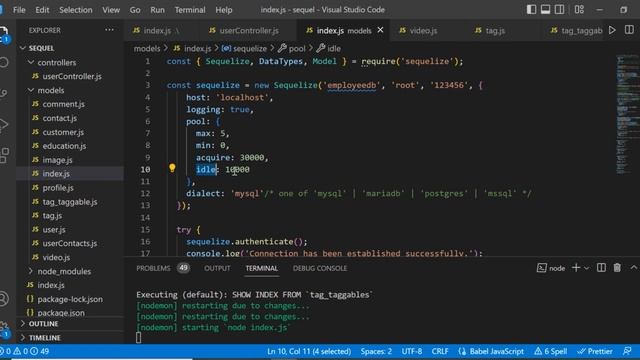
Task: Open the Selection menu
Action: [x=76, y=10]
